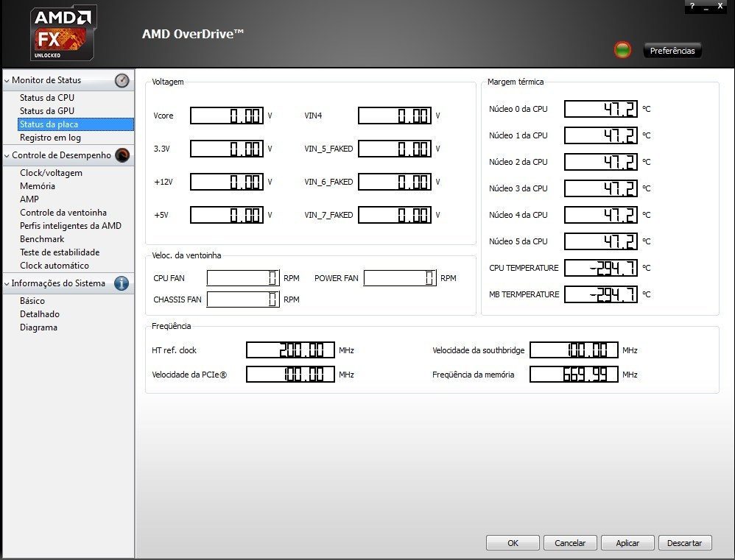Open Registro em log page
Viewport: 735px width, 560px height.
(x=50, y=138)
